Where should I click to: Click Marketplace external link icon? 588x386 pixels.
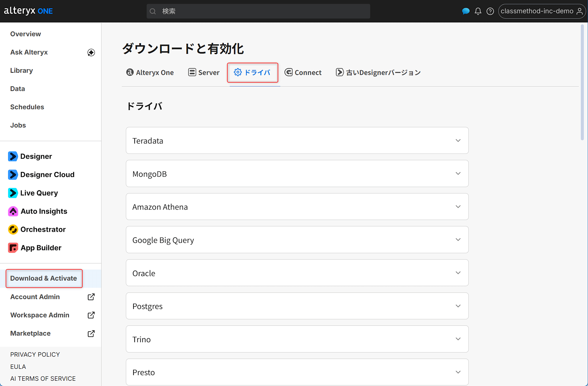[91, 334]
